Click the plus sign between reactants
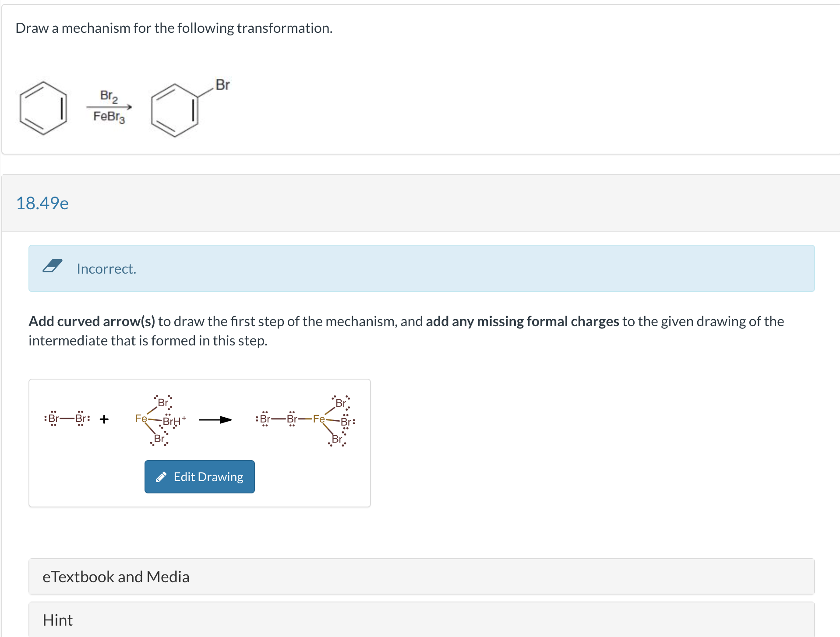This screenshot has height=637, width=840. tap(104, 419)
